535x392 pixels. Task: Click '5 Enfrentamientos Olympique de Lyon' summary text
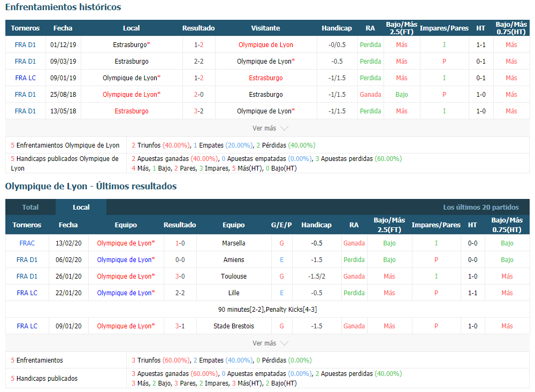[65, 145]
